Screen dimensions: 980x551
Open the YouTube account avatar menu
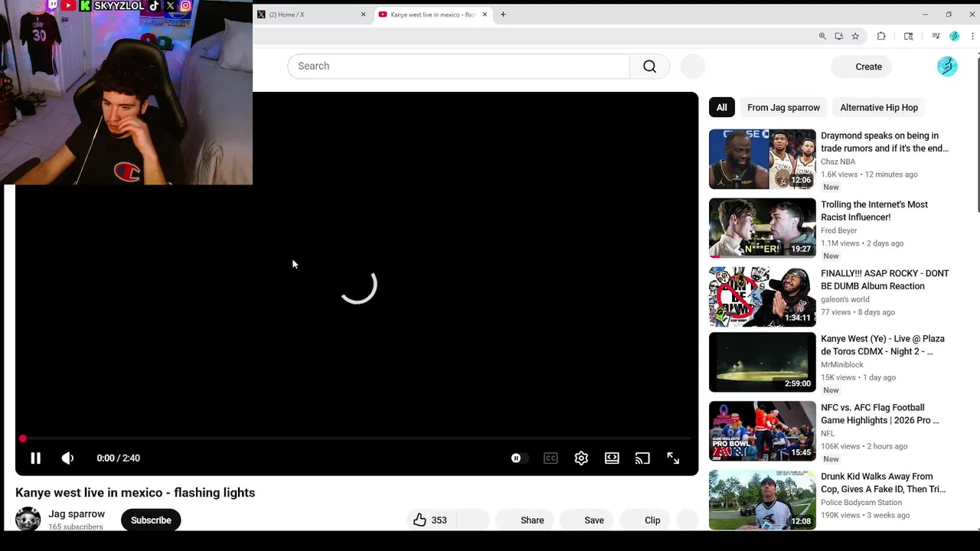[x=947, y=67]
